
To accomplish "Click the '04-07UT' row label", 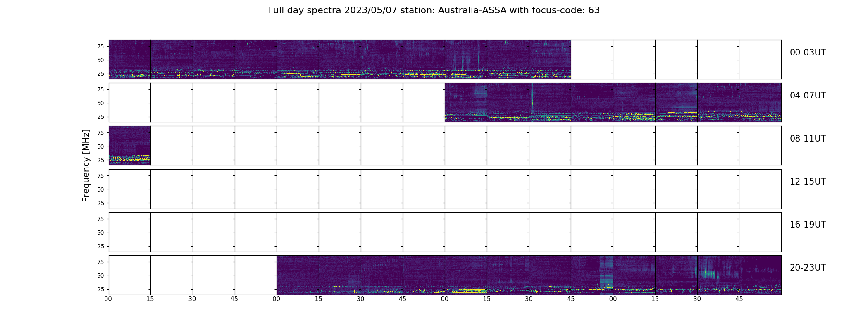I will click(x=808, y=96).
